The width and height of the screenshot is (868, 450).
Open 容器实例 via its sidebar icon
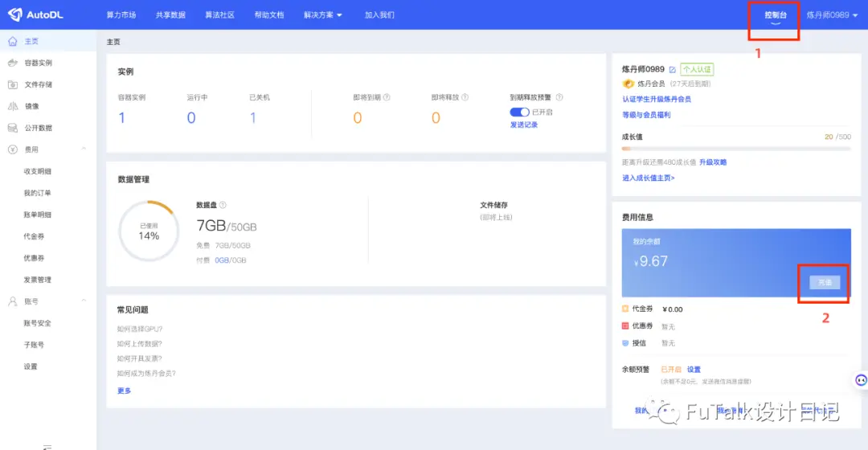(13, 63)
